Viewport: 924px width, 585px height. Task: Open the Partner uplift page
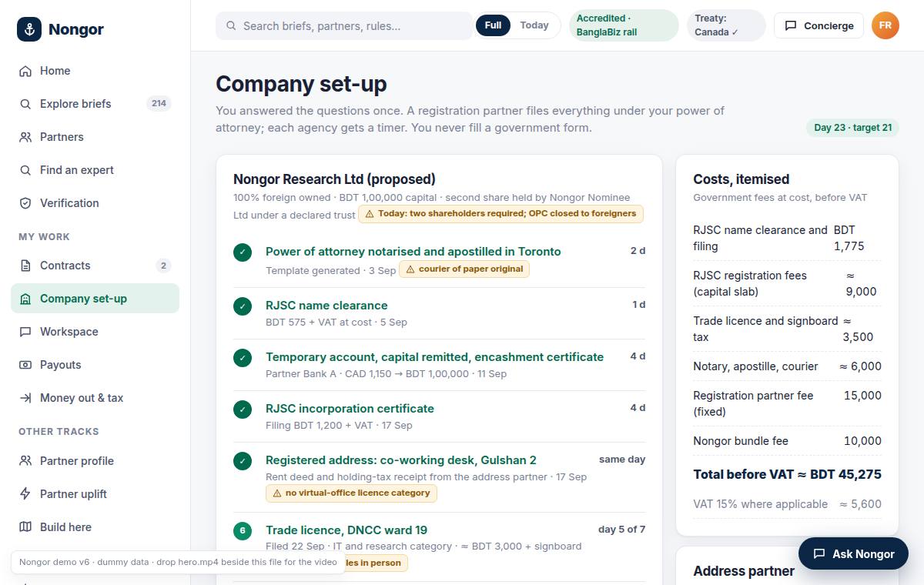(95, 494)
